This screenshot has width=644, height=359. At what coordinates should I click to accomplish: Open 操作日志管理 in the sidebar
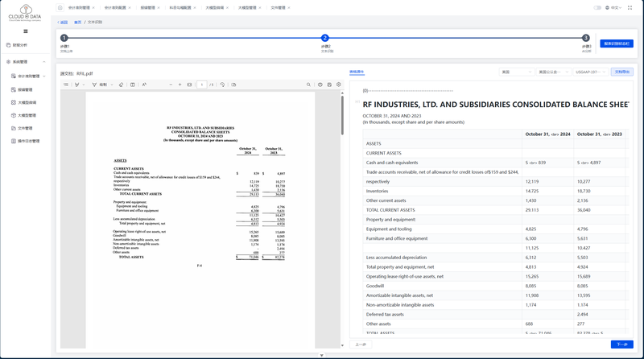(x=28, y=141)
